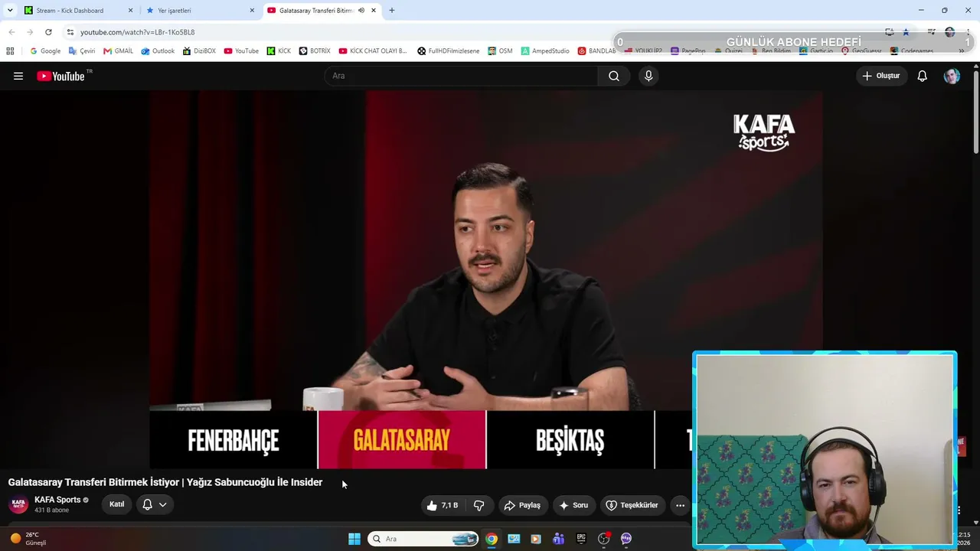Open the KİCK bookmark
The width and height of the screenshot is (980, 551).
point(279,51)
